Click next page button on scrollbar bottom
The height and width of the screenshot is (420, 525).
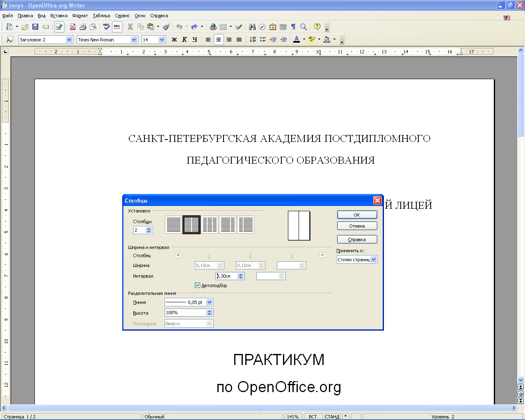521,401
